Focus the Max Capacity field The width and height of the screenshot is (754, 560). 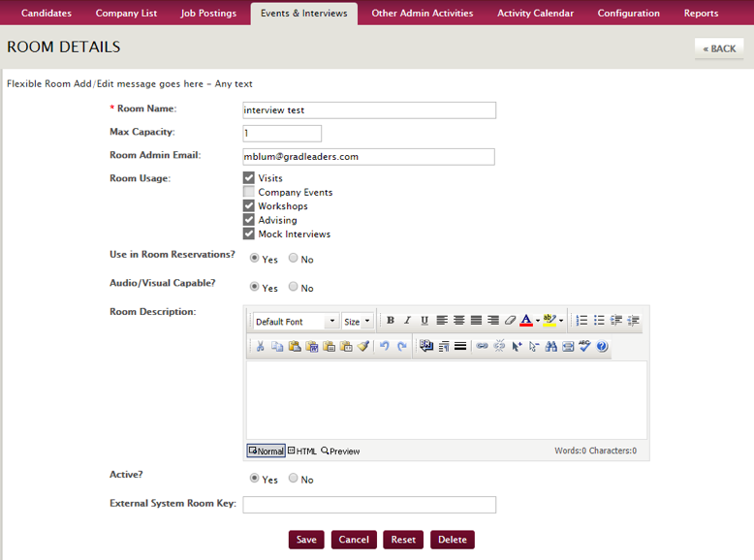tap(282, 133)
